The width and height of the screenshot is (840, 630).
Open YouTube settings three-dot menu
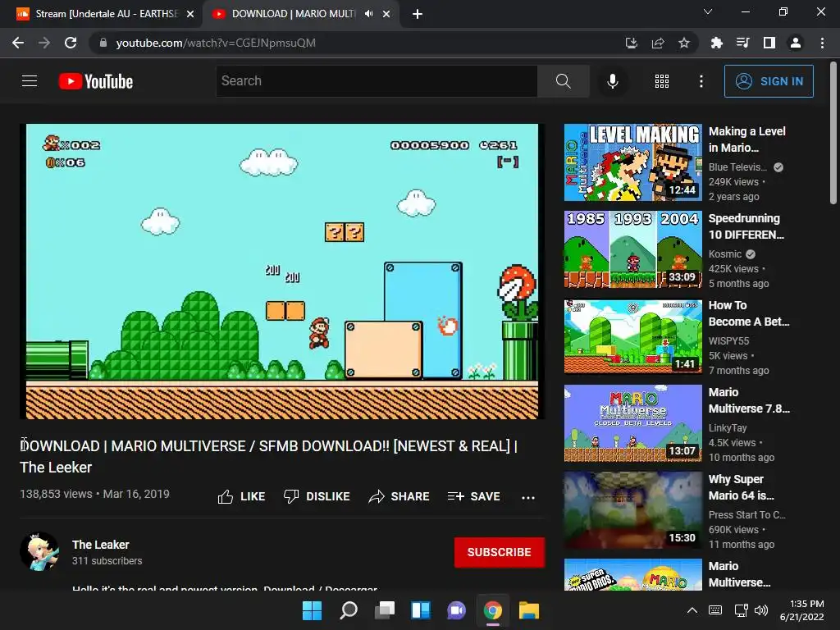tap(701, 81)
